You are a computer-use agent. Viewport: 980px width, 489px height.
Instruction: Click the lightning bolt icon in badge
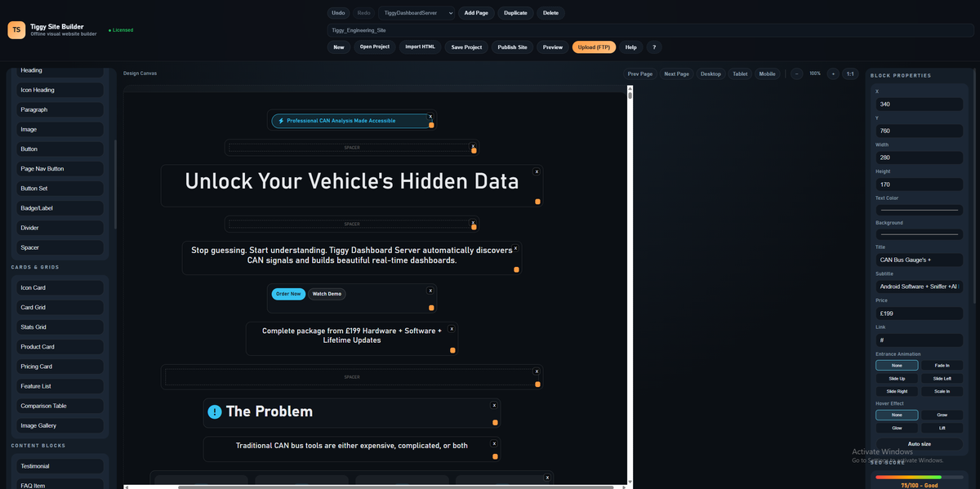click(282, 121)
